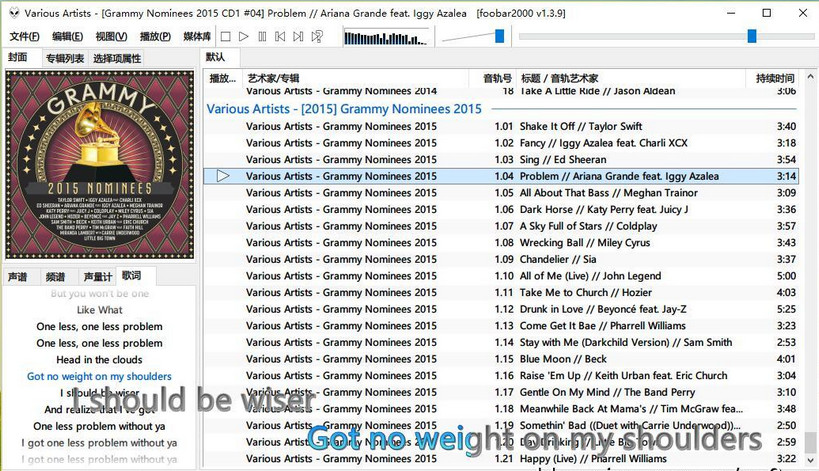
Task: Skip to the next track
Action: point(298,37)
